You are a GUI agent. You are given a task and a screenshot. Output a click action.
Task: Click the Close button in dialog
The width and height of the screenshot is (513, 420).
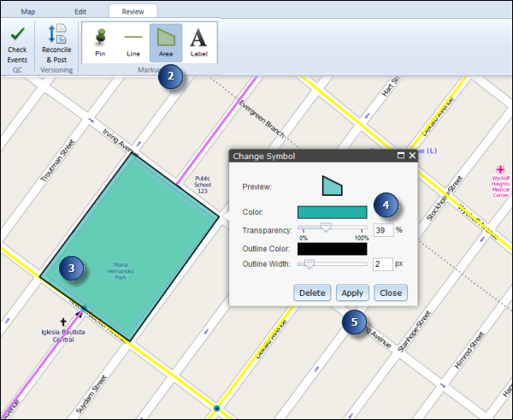pos(390,293)
